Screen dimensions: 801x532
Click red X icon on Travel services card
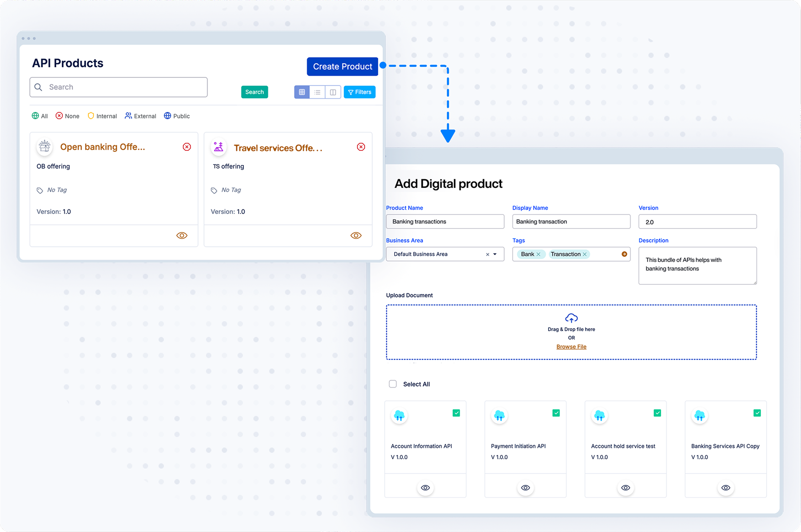coord(361,147)
